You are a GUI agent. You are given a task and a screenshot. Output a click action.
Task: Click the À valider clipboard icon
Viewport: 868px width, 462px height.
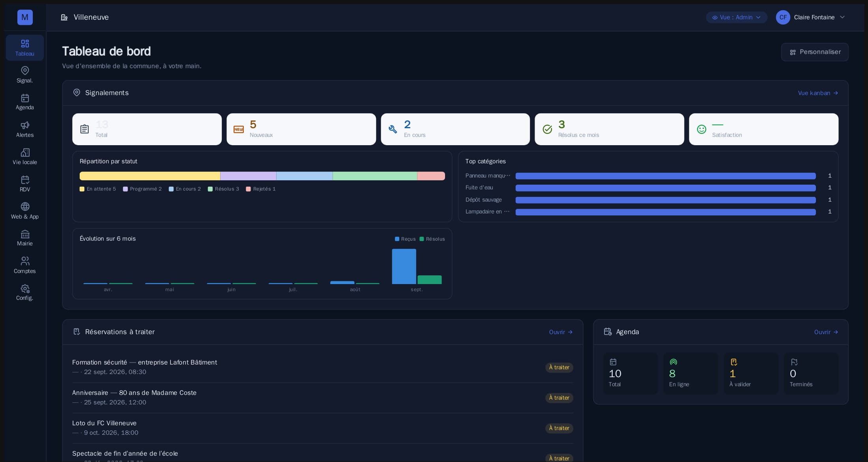pyautogui.click(x=734, y=362)
